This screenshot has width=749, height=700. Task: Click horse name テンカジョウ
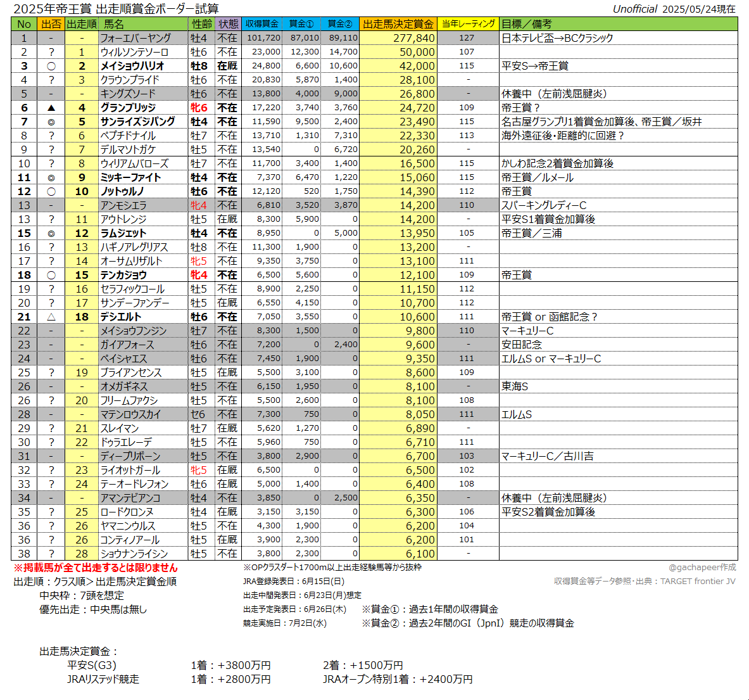123,275
